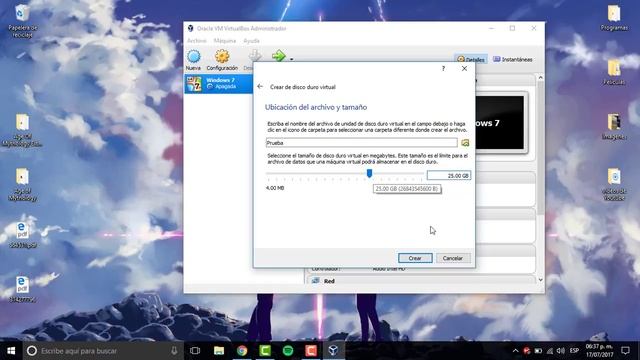Open Spotify from the taskbar
640x360 pixels.
pos(288,351)
